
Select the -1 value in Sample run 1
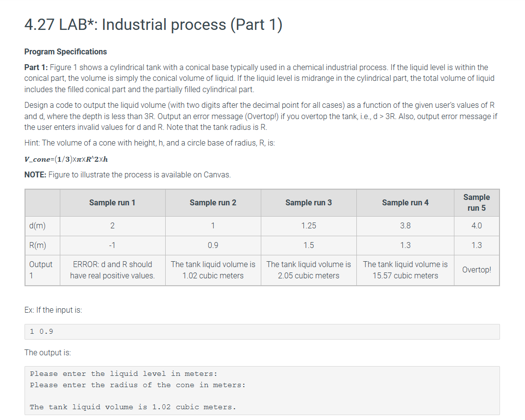[x=112, y=245]
